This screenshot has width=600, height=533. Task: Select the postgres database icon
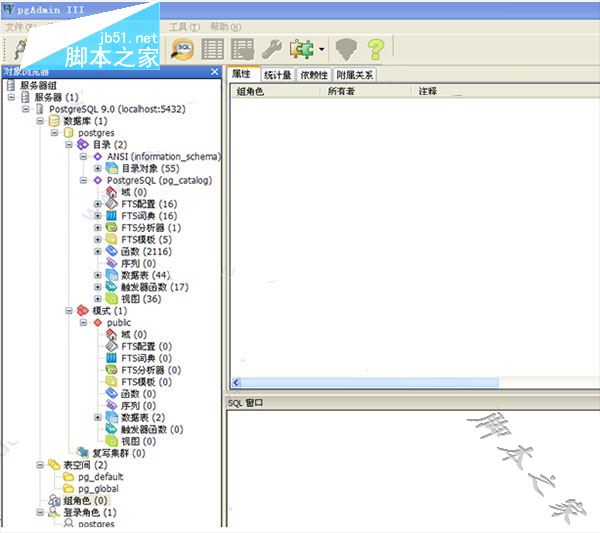point(68,133)
